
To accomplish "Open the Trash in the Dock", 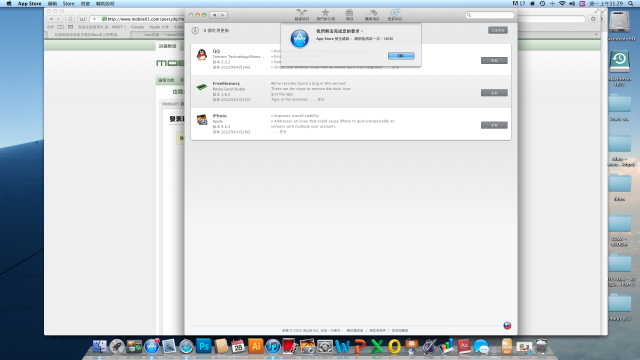I will (x=542, y=347).
